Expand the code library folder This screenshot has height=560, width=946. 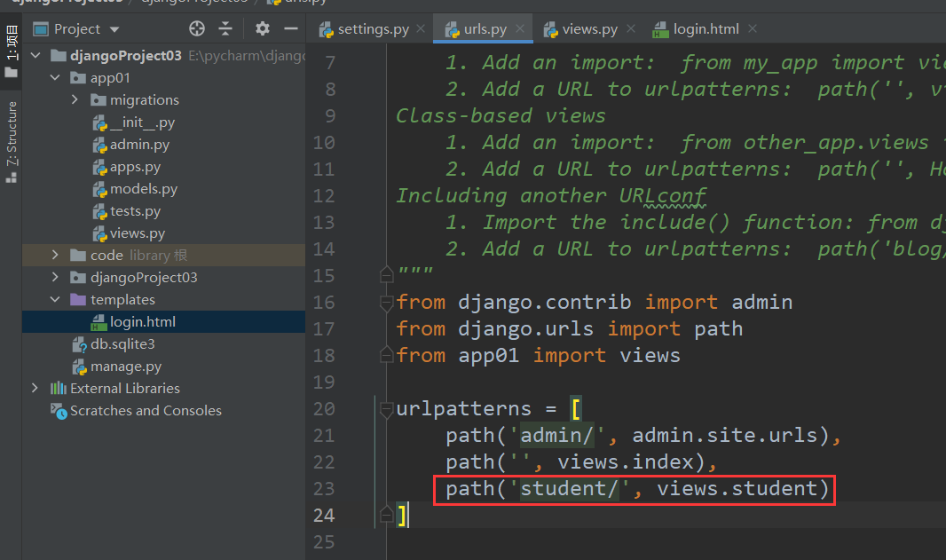click(56, 256)
